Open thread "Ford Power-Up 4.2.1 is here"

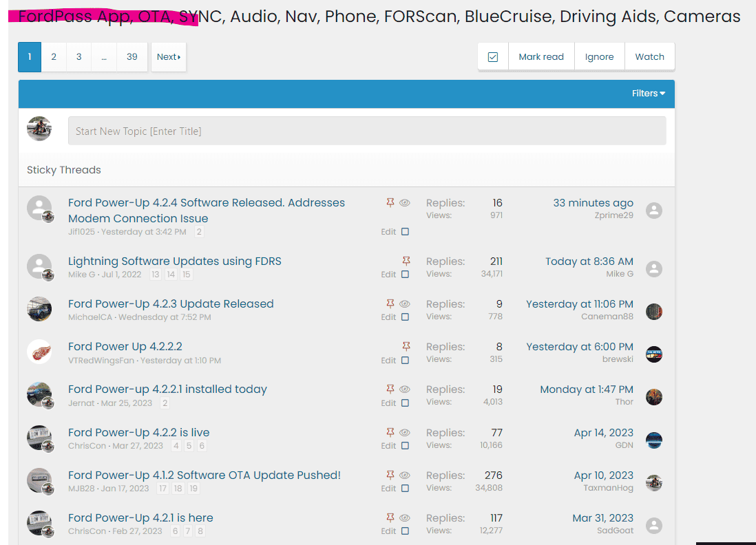[x=140, y=517]
